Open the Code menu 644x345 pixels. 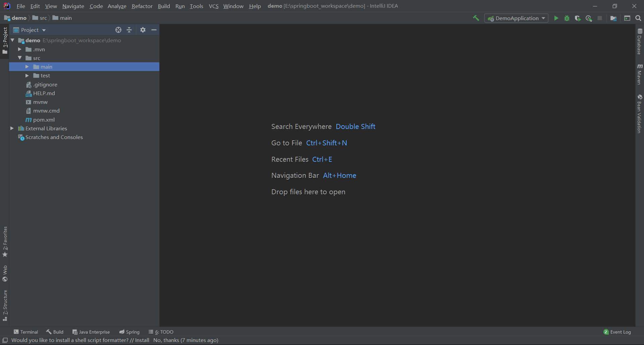click(96, 6)
